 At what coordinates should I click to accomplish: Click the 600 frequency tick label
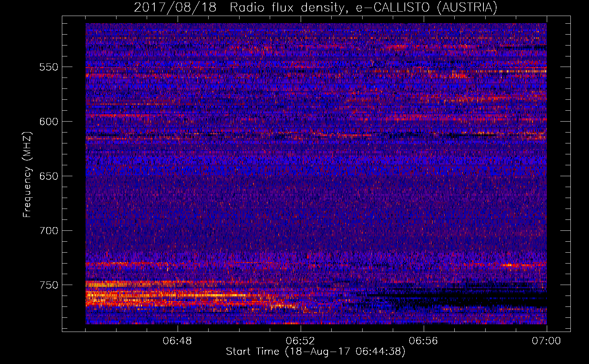coord(49,122)
